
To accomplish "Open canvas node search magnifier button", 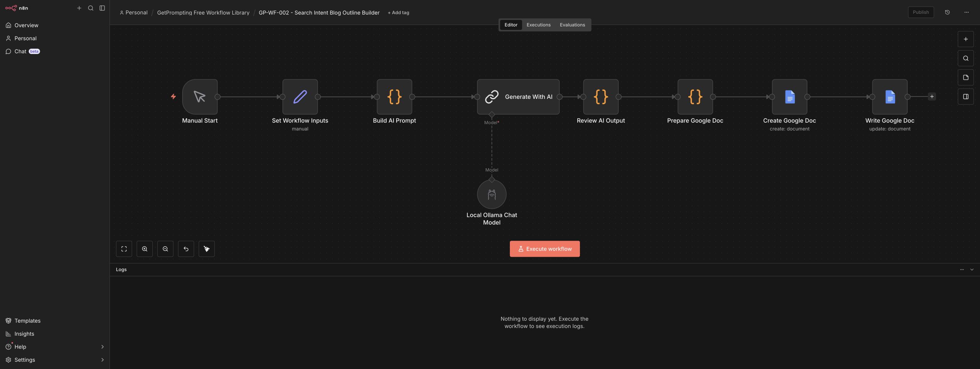I will click(x=965, y=58).
